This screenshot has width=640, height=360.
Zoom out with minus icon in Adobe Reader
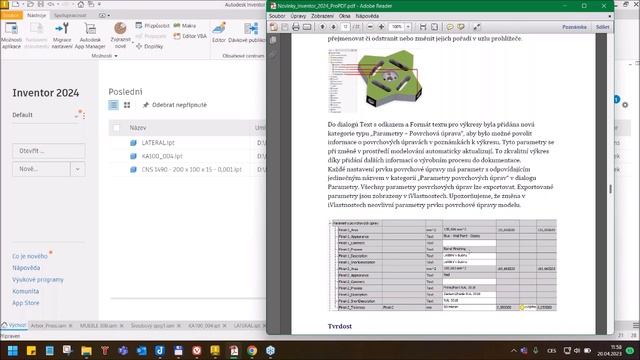click(x=370, y=27)
